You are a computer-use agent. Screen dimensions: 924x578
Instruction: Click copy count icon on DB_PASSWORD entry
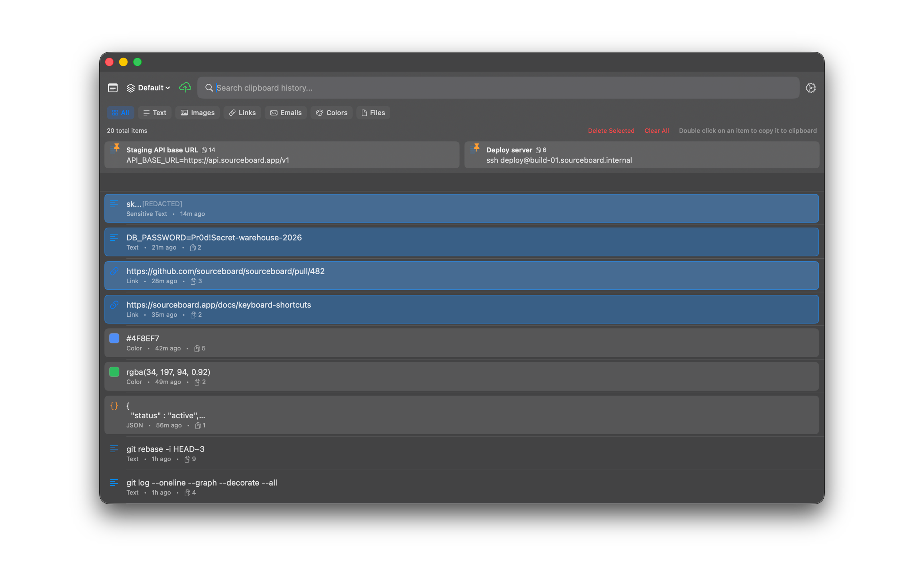(x=193, y=248)
